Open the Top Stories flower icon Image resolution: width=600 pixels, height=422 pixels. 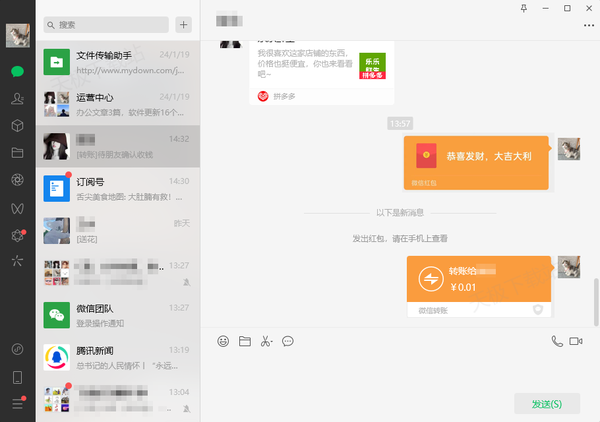(18, 235)
